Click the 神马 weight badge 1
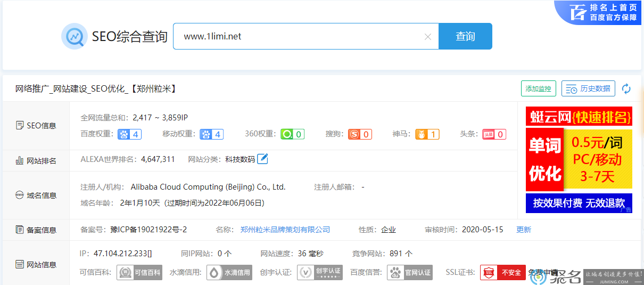 [x=427, y=134]
